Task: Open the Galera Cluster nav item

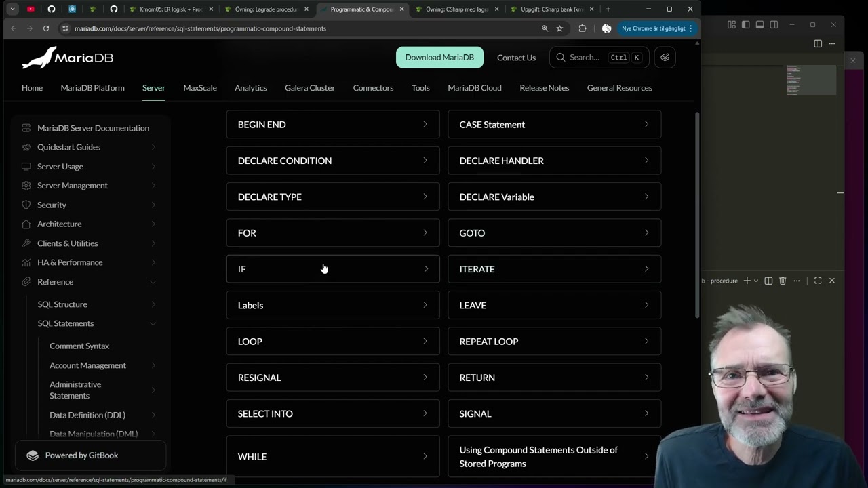Action: coord(310,88)
